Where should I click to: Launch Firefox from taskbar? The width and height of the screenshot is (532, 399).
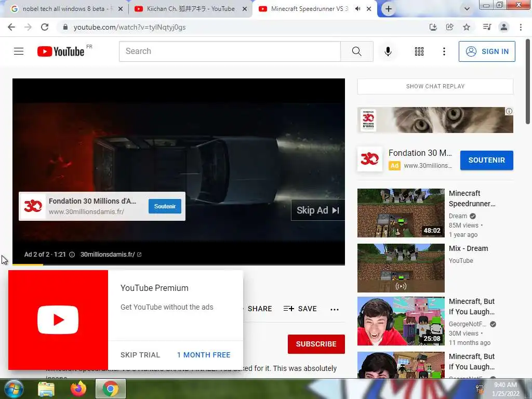tap(78, 389)
